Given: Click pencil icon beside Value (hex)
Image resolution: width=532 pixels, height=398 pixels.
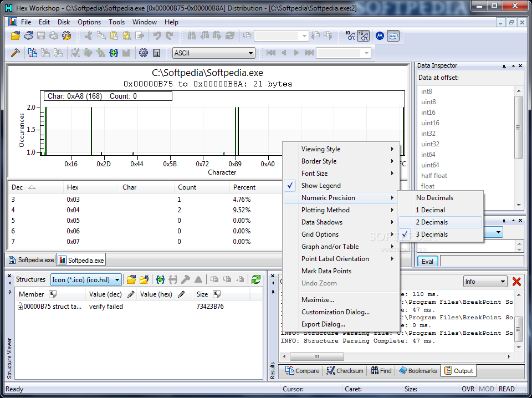Looking at the screenshot, I should tap(181, 294).
